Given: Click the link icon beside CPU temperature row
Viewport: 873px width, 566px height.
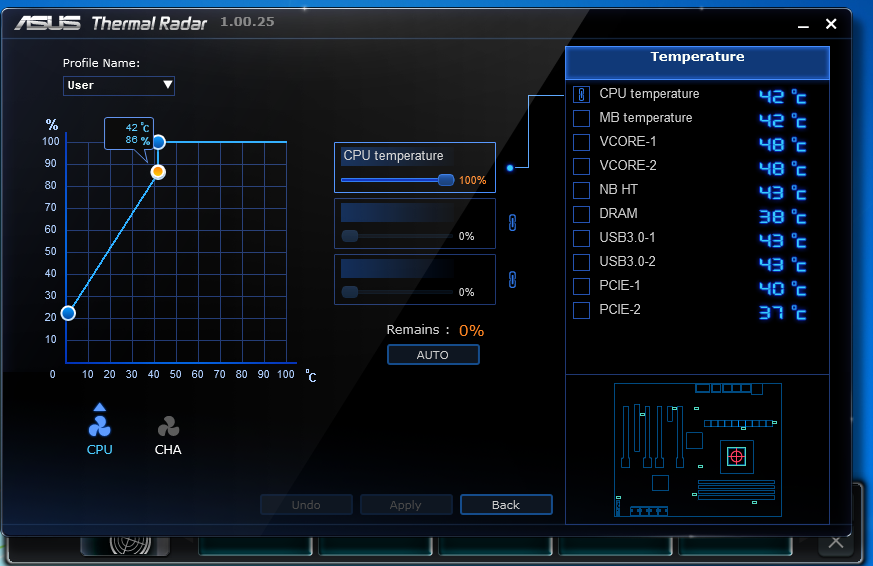Looking at the screenshot, I should pyautogui.click(x=581, y=95).
